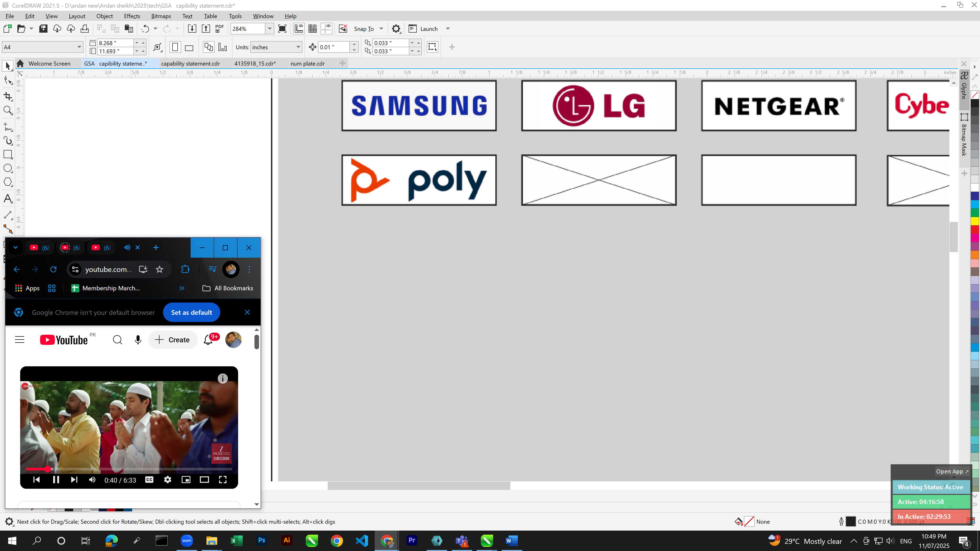The height and width of the screenshot is (551, 980).
Task: Toggle Show guidelines button
Action: click(x=326, y=29)
